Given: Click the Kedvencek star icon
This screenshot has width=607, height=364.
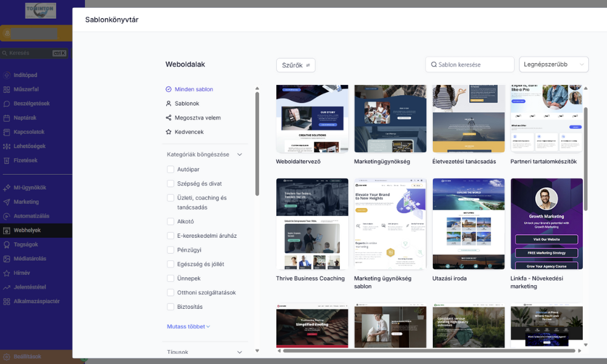Looking at the screenshot, I should pos(169,132).
